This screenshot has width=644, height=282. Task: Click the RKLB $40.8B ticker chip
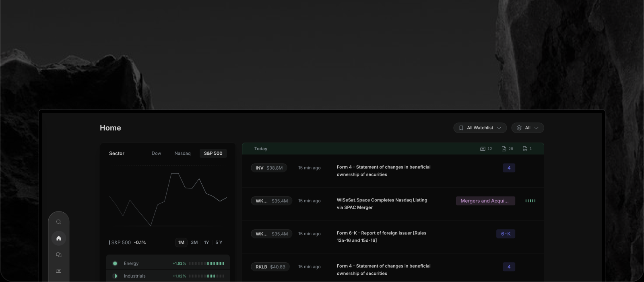pos(270,267)
